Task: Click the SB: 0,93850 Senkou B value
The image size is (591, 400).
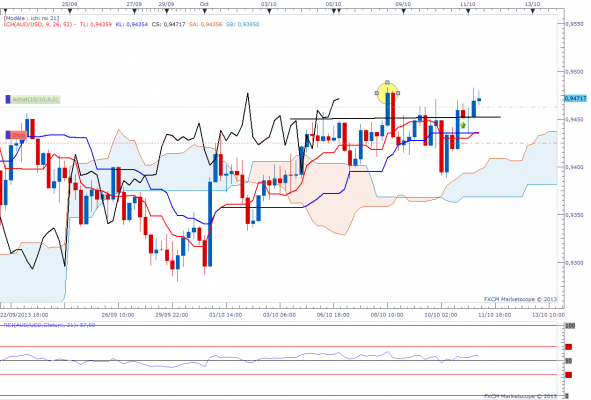Action: (x=242, y=24)
